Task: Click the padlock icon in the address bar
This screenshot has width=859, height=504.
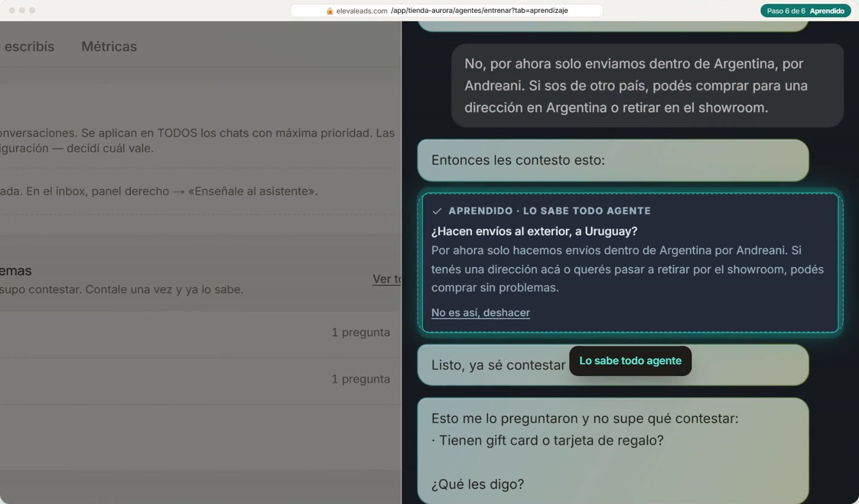Action: pos(329,11)
